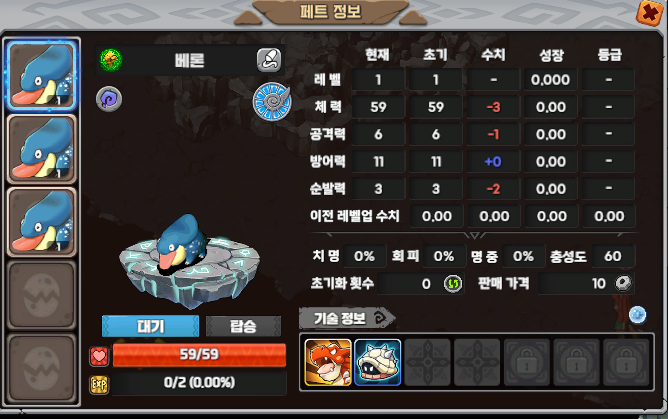
Task: Click the EXP badge icon
Action: [x=99, y=384]
